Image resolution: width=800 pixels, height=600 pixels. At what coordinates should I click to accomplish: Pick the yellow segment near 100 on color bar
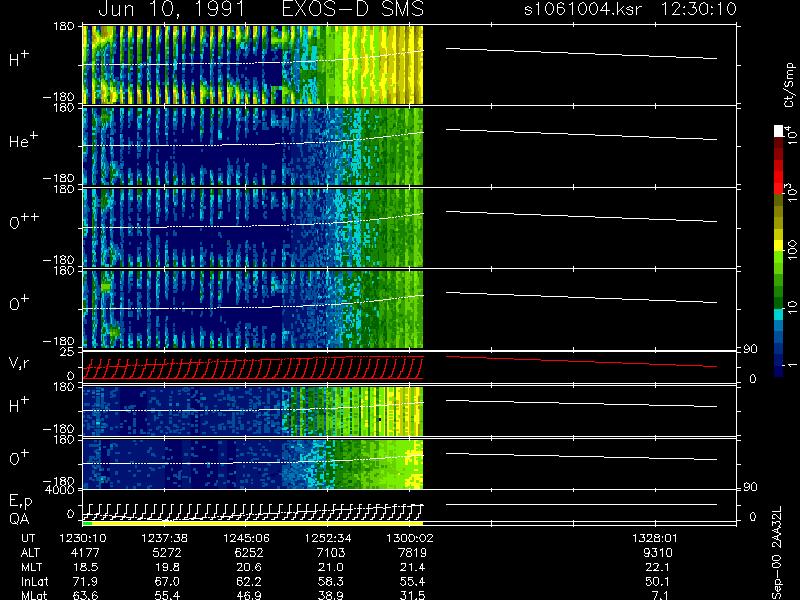click(779, 246)
